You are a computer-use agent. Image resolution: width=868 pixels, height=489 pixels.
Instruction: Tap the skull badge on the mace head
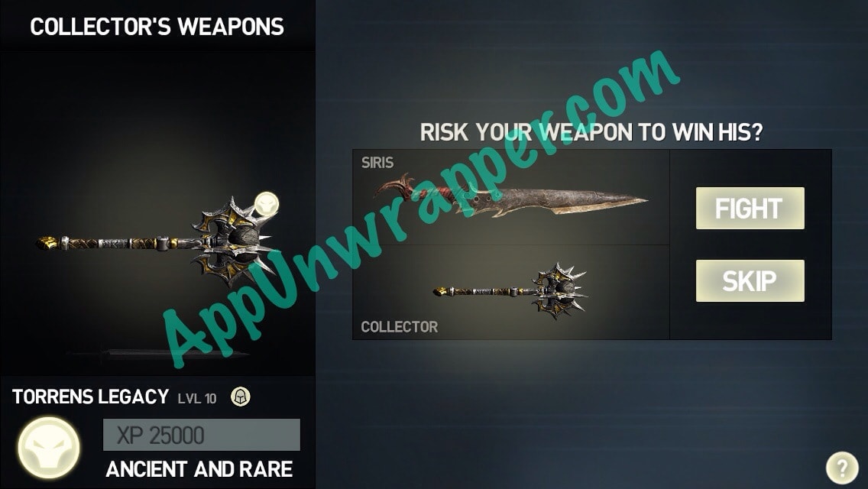point(267,204)
